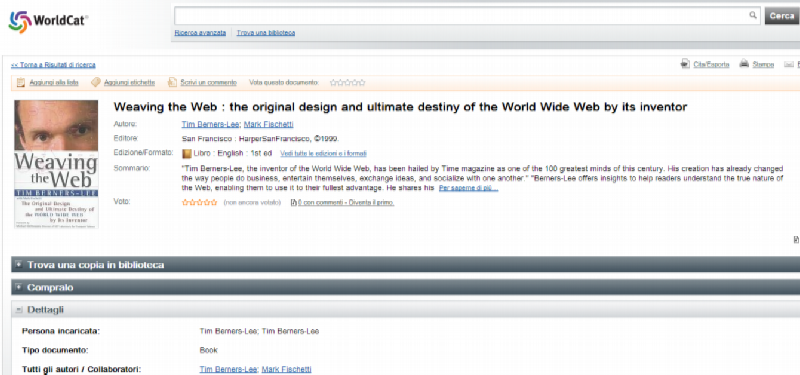This screenshot has height=375, width=800.
Task: Click the Scrivi un commento icon
Action: pyautogui.click(x=172, y=82)
